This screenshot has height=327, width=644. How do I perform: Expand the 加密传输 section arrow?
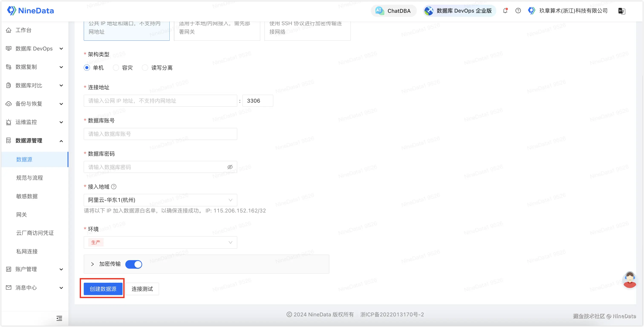[92, 264]
